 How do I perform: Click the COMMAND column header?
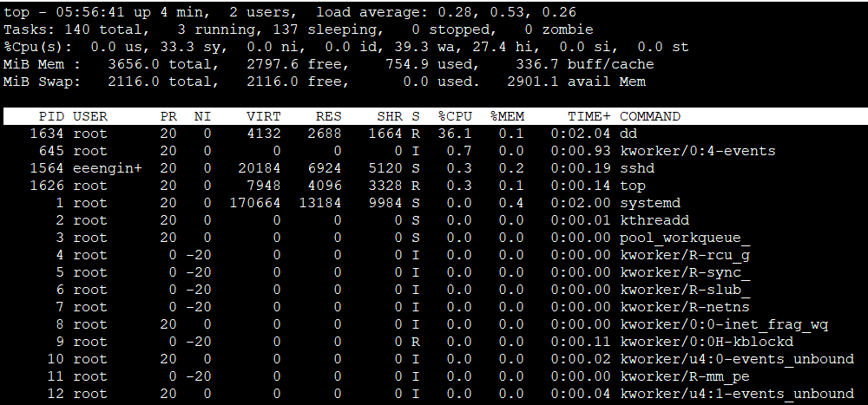[x=649, y=116]
